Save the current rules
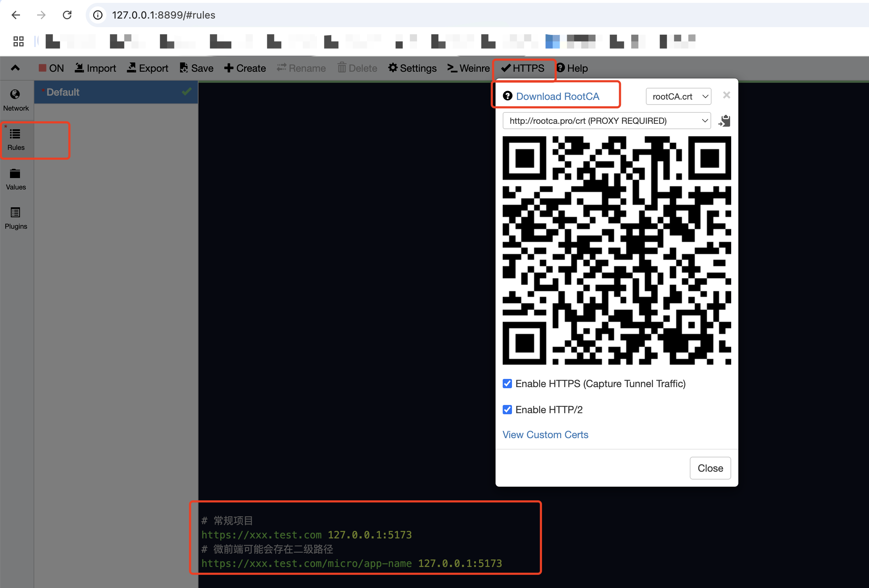The height and width of the screenshot is (588, 869). point(197,68)
